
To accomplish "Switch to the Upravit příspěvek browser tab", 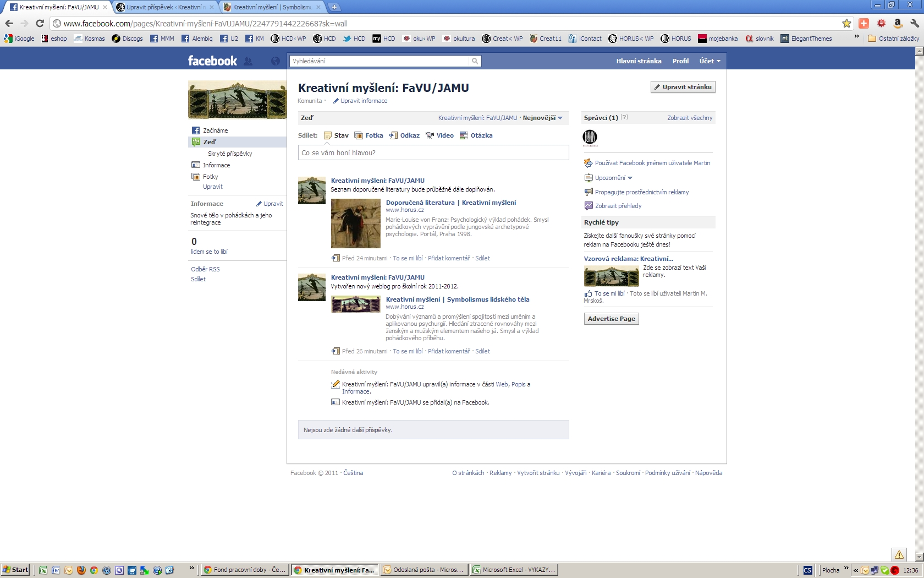I will pos(166,7).
